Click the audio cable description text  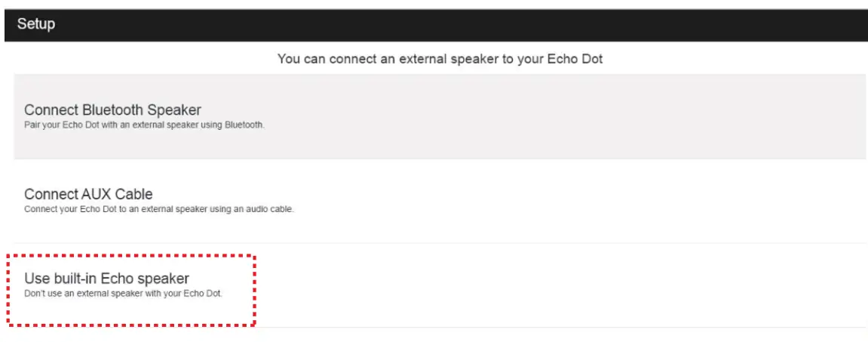pos(158,209)
